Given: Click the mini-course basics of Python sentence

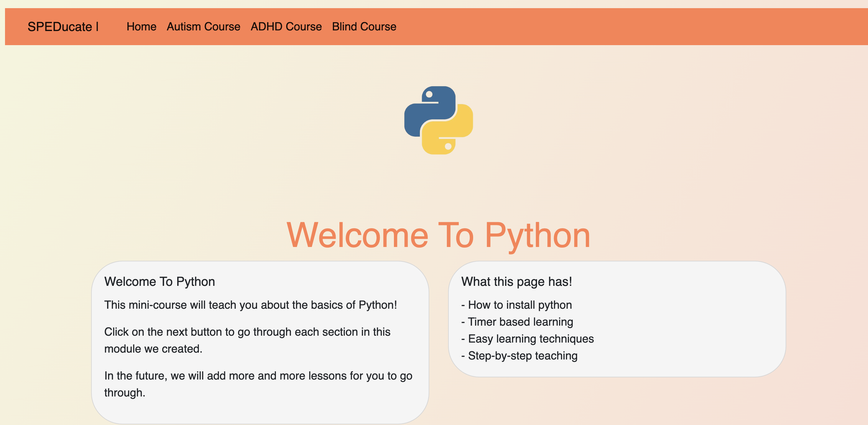Looking at the screenshot, I should [x=250, y=305].
